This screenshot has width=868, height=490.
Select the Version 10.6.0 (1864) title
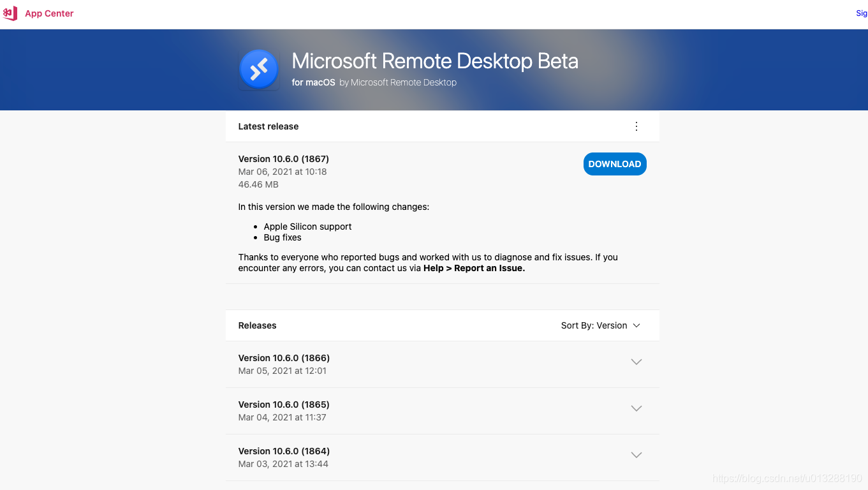tap(284, 451)
